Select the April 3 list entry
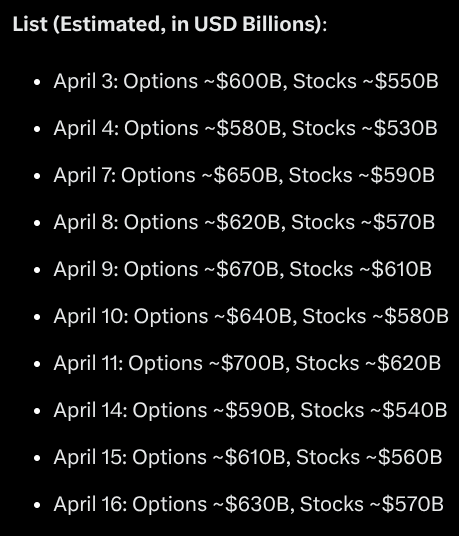 click(246, 81)
